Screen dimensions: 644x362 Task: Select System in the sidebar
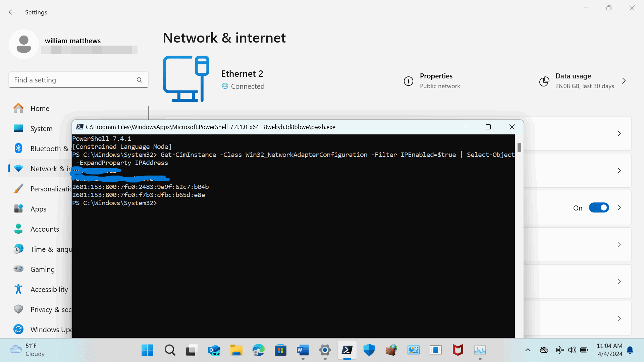coord(41,129)
